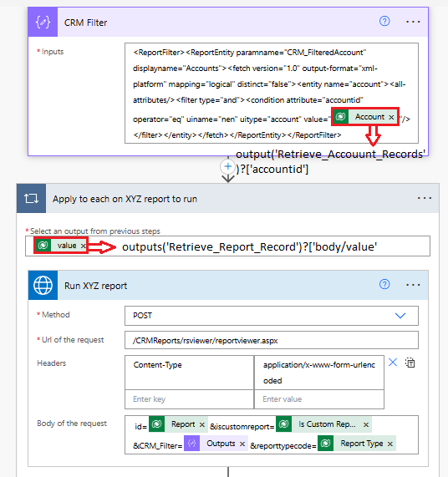Image resolution: width=448 pixels, height=477 pixels.
Task: Click the Enter value header field
Action: coord(319,399)
